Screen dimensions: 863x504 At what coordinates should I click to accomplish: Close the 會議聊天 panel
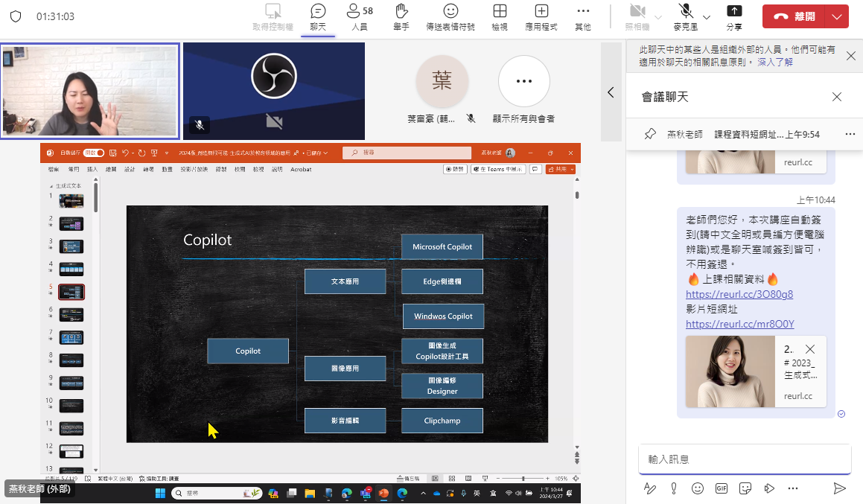[837, 97]
